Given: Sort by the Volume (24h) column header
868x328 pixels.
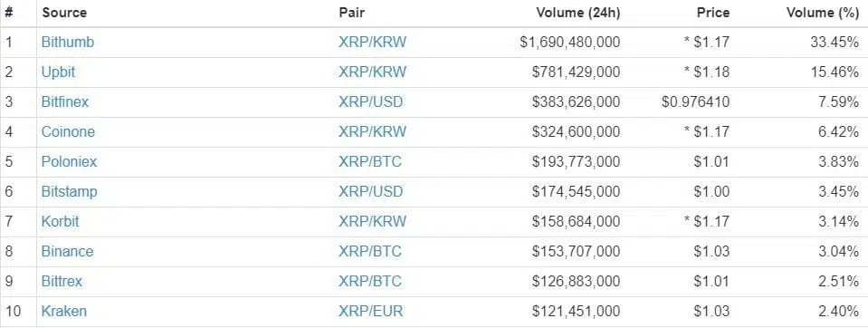Looking at the screenshot, I should 578,13.
